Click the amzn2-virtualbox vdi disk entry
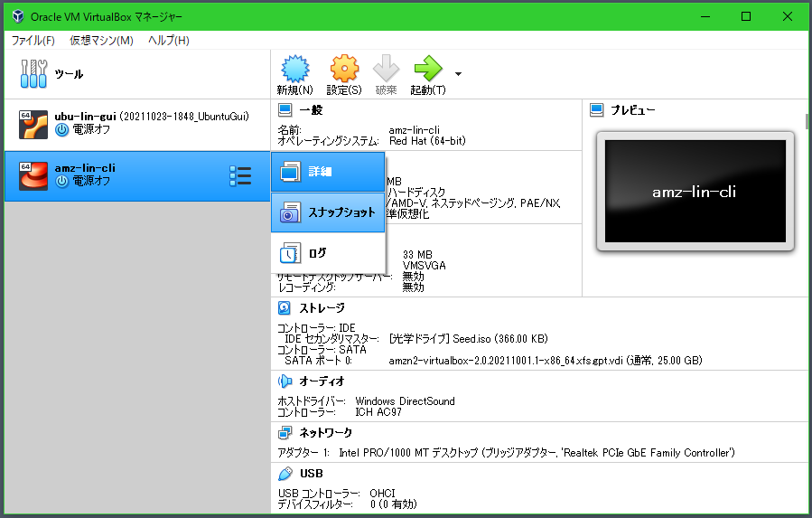The width and height of the screenshot is (812, 518). 546,361
